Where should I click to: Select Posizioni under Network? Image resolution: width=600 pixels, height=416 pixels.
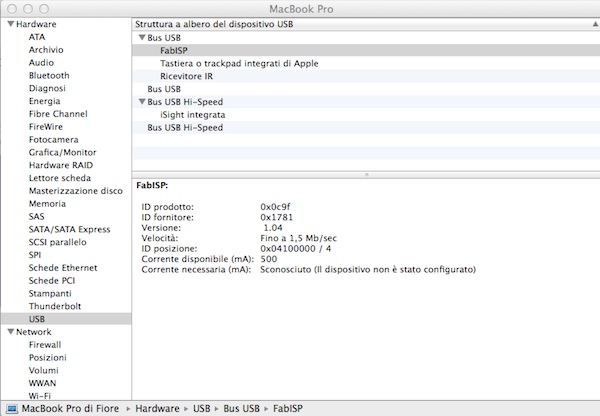pyautogui.click(x=47, y=357)
